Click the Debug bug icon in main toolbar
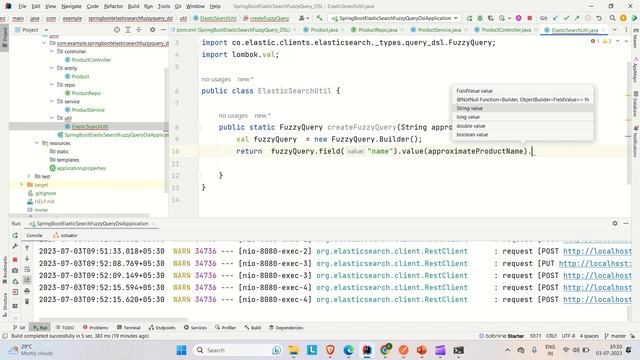Viewport: 640px width, 360px height. [480, 18]
